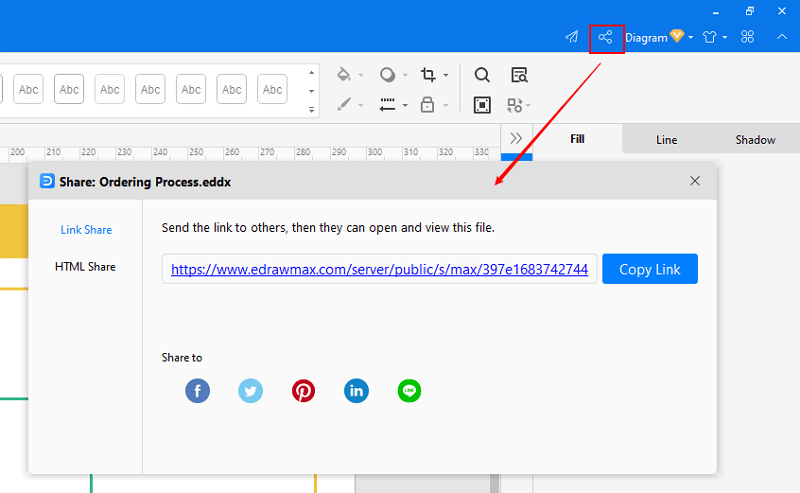Select HTML Share in share dialog
This screenshot has height=493, width=800.
(85, 266)
